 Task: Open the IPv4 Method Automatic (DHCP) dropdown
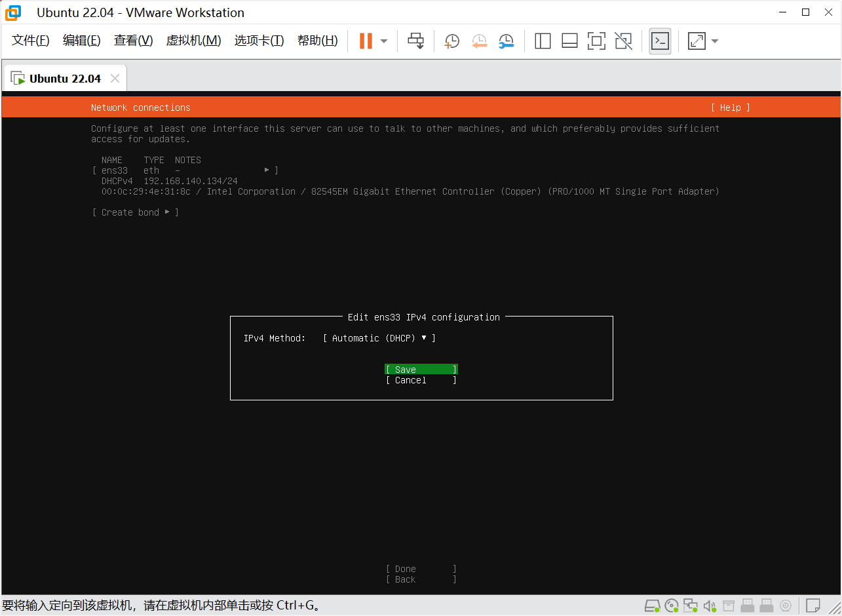tap(379, 338)
